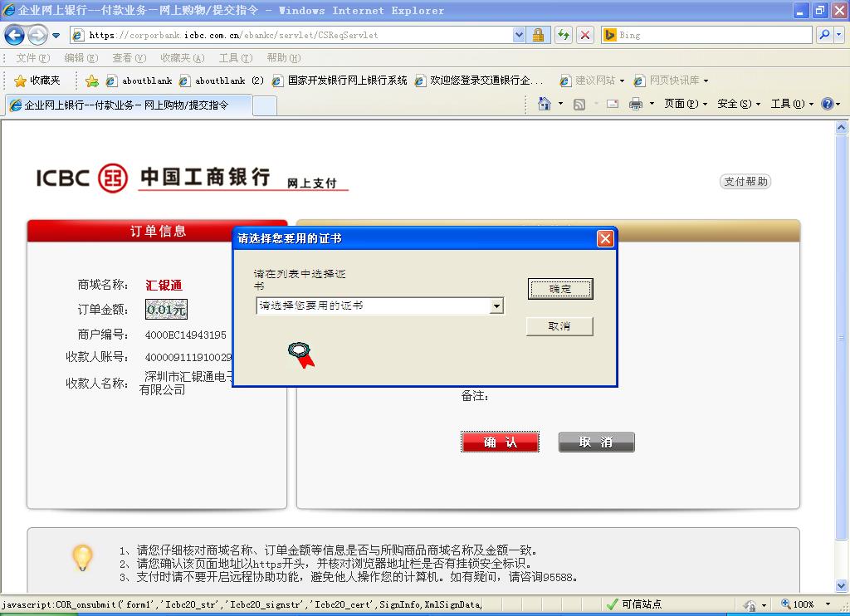Click 取消 in the certificate dialog

[559, 326]
